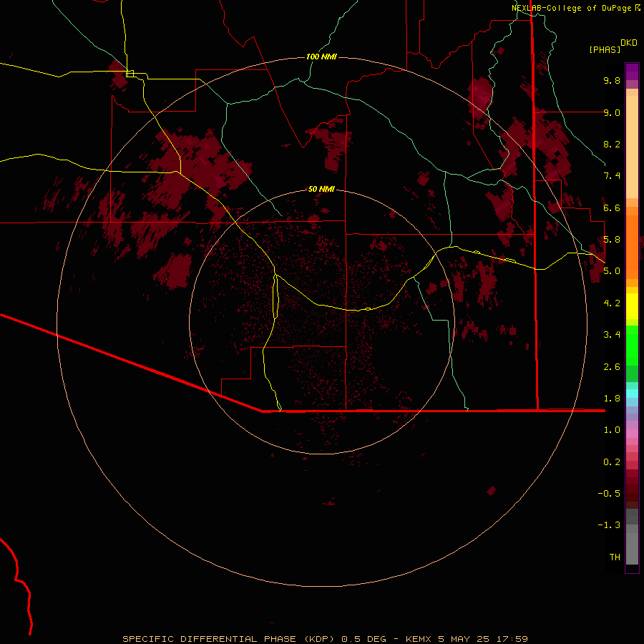644x644 pixels.
Task: Select the [PHAS] units label
Action: (x=605, y=49)
